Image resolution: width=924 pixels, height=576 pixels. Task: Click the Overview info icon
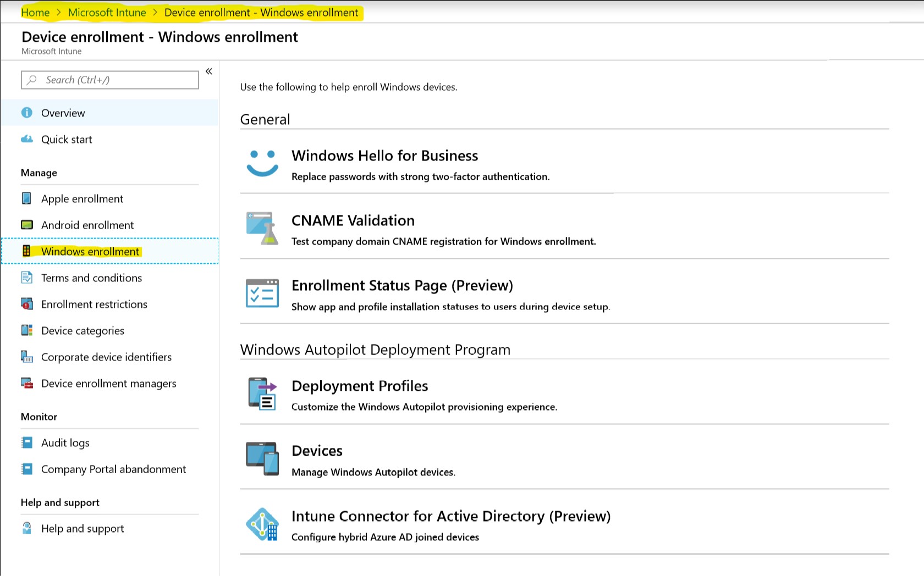pyautogui.click(x=26, y=113)
